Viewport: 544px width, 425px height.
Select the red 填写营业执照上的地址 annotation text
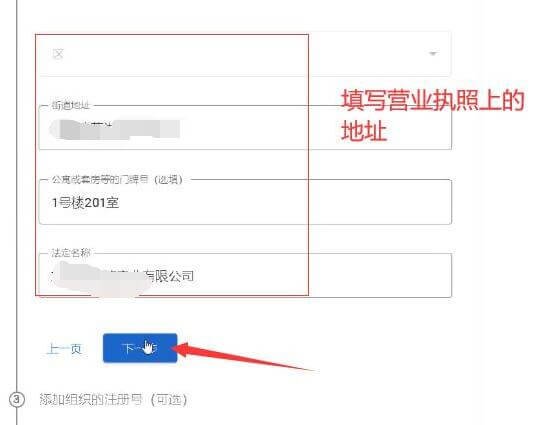(x=433, y=116)
